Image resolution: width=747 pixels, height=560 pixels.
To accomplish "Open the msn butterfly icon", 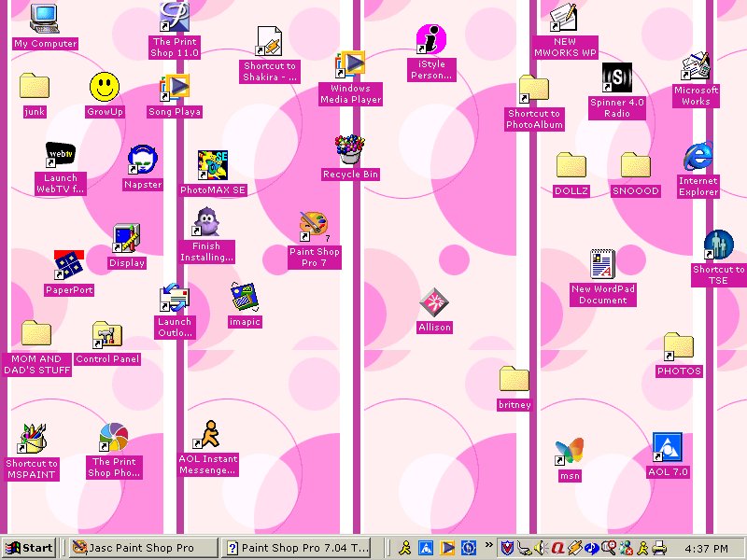I will click(x=569, y=452).
